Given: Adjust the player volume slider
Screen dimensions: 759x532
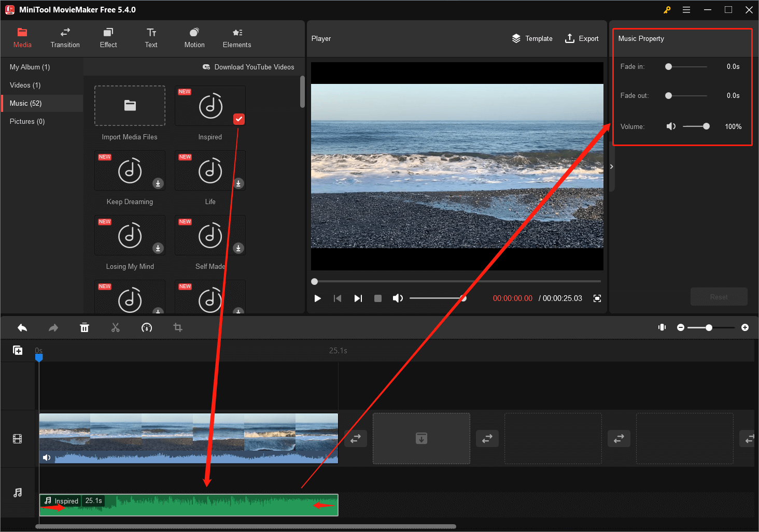Looking at the screenshot, I should (x=438, y=298).
